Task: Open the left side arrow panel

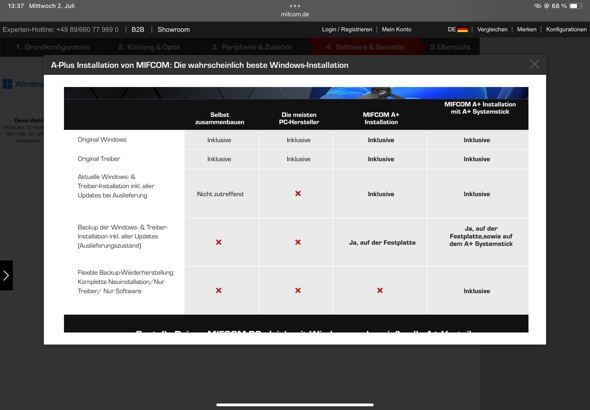Action: [x=6, y=275]
